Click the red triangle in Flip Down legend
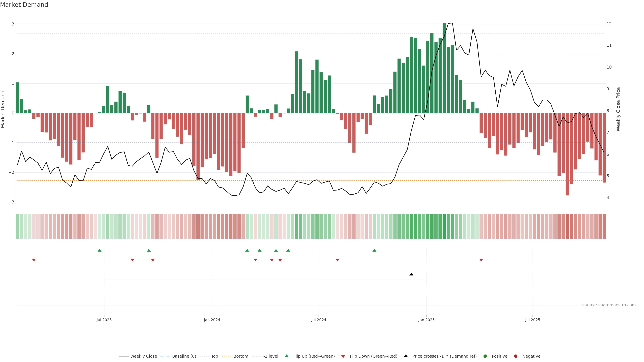 tap(343, 356)
